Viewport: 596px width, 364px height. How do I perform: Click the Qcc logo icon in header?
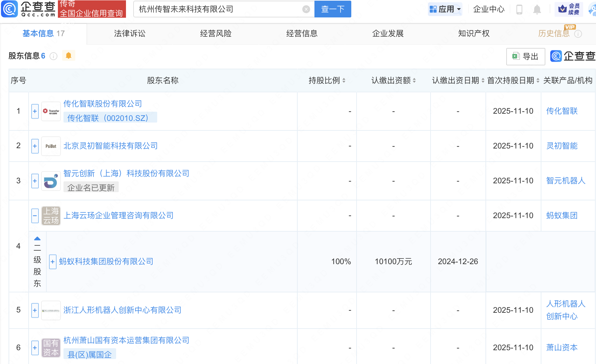coord(10,9)
